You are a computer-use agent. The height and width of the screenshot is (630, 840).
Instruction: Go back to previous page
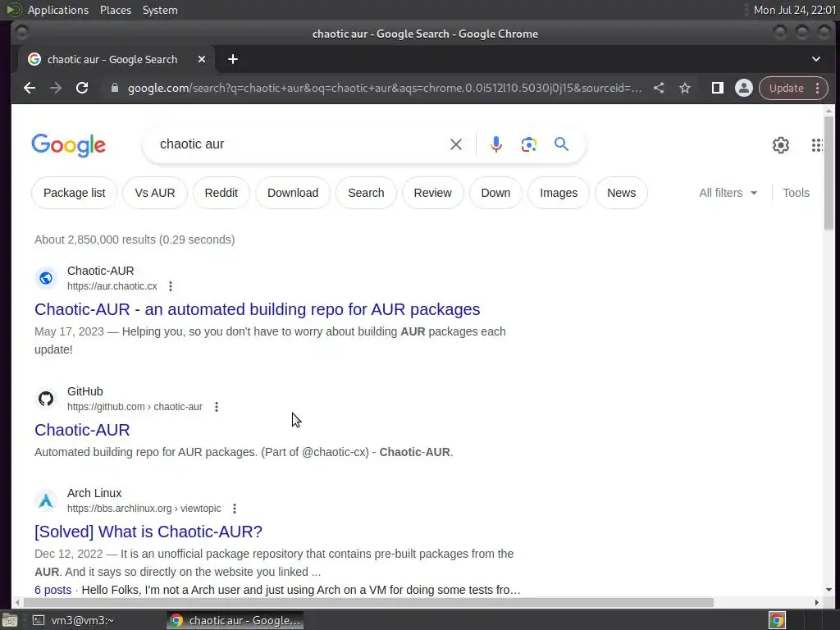pos(30,88)
